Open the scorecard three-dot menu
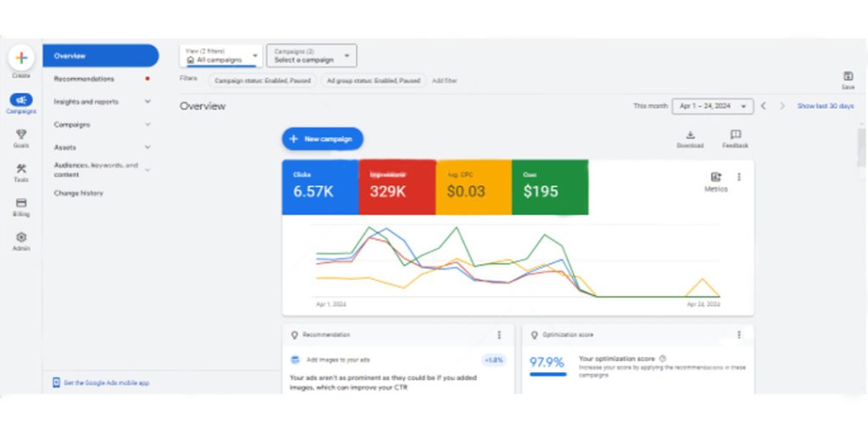 (x=738, y=177)
